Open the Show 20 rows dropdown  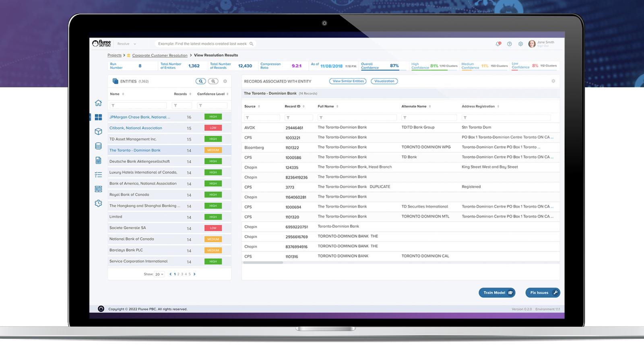point(159,274)
